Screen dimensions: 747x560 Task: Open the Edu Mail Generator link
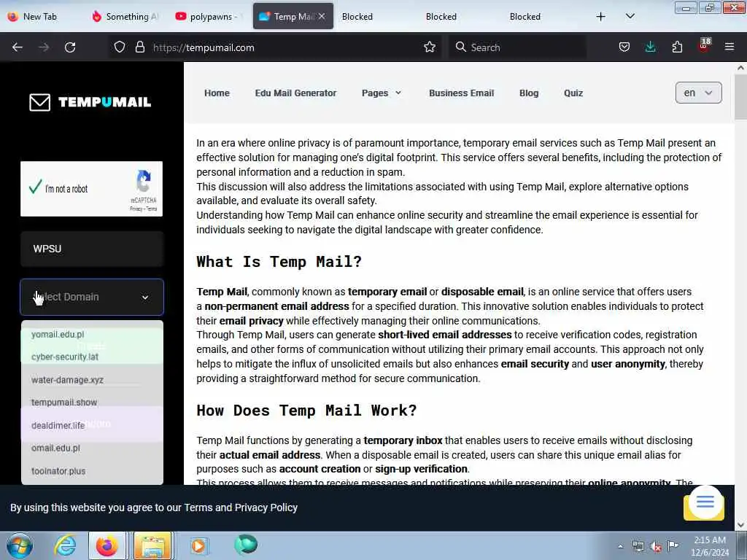295,93
